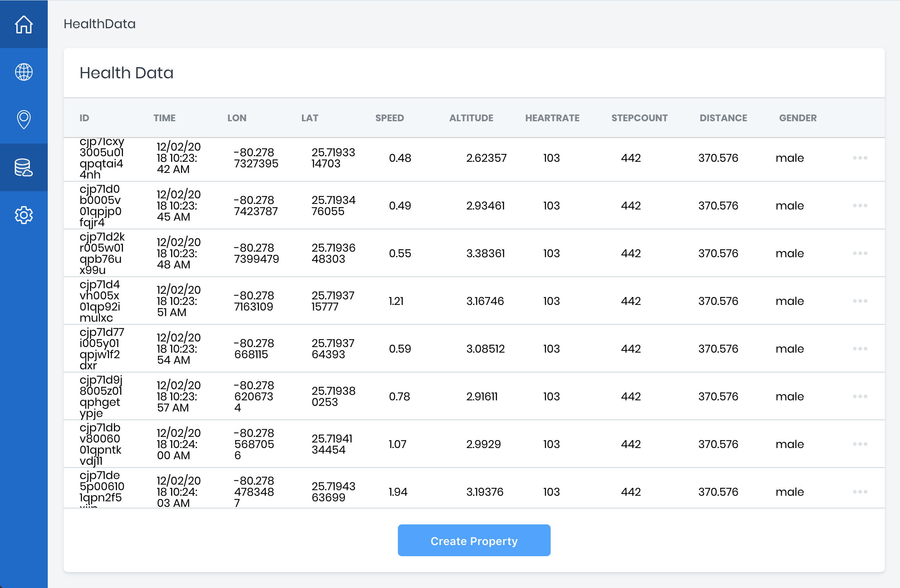Open the home icon in sidebar

tap(24, 24)
